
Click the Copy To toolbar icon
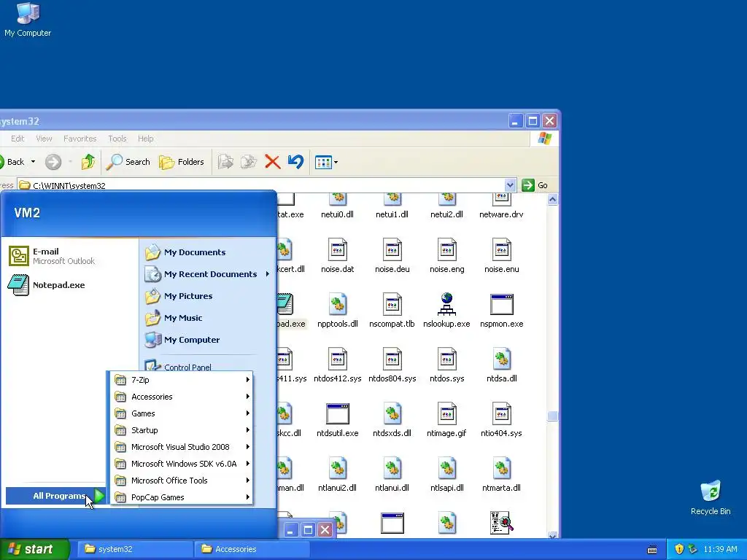point(249,162)
